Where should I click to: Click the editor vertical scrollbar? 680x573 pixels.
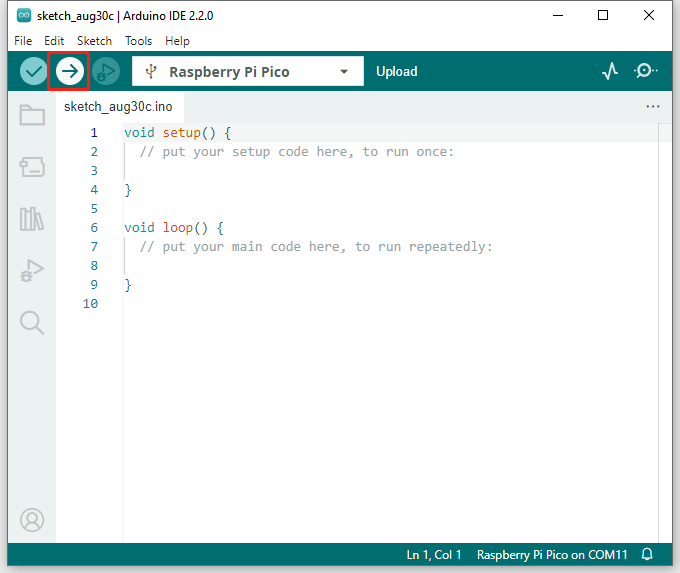[x=665, y=332]
